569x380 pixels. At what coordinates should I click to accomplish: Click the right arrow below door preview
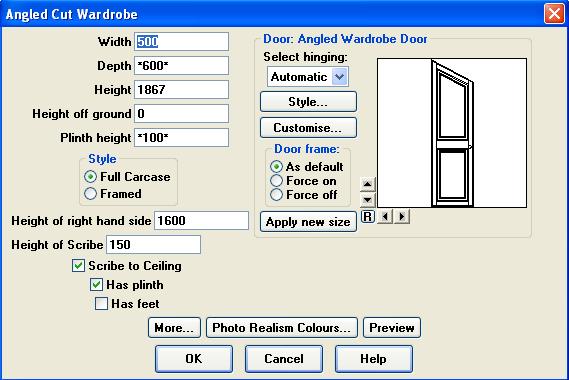click(x=402, y=217)
